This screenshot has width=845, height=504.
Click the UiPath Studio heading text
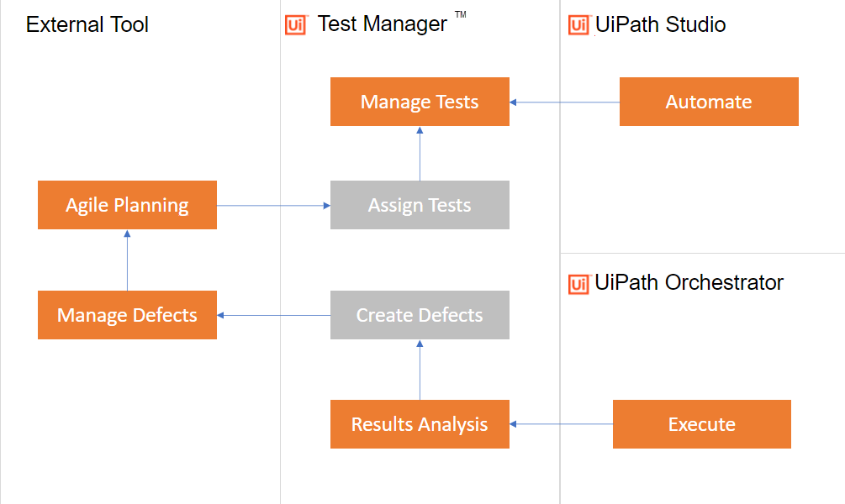point(661,25)
